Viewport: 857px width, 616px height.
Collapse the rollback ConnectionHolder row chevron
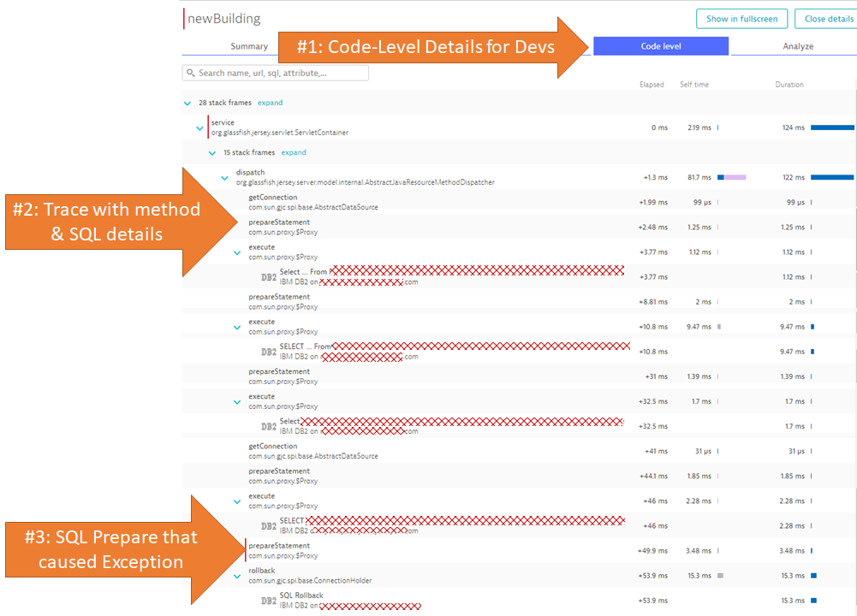click(237, 575)
